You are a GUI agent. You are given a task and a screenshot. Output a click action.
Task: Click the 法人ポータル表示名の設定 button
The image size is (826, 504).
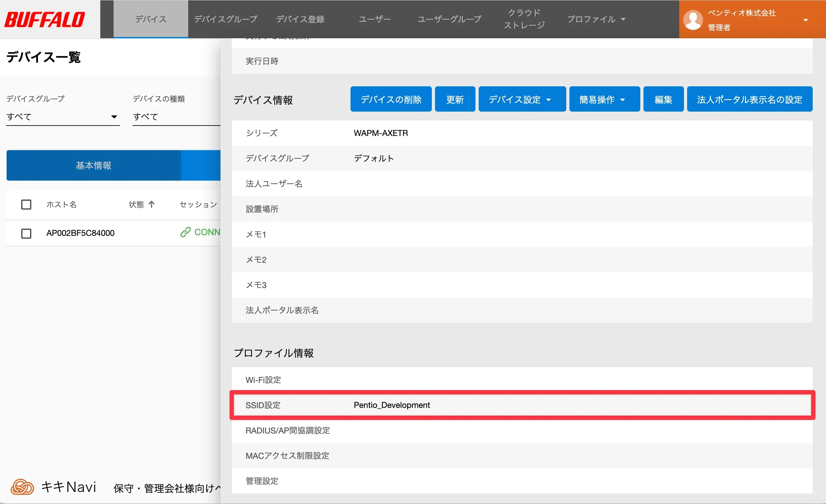coord(749,99)
